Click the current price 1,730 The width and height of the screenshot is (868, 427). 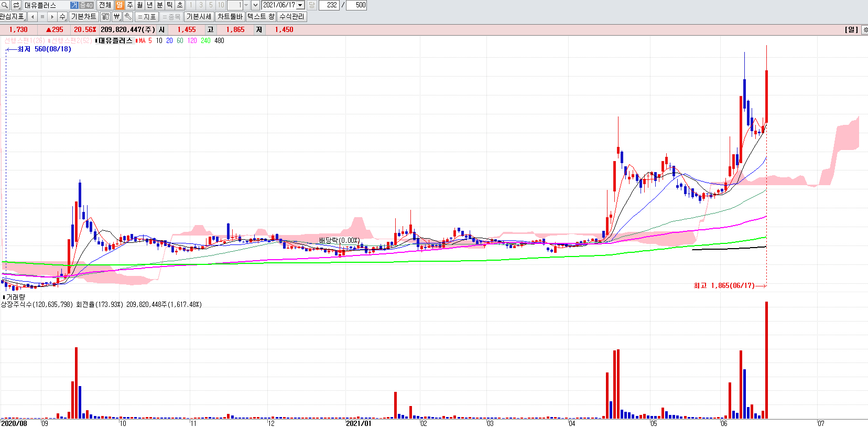pos(18,30)
